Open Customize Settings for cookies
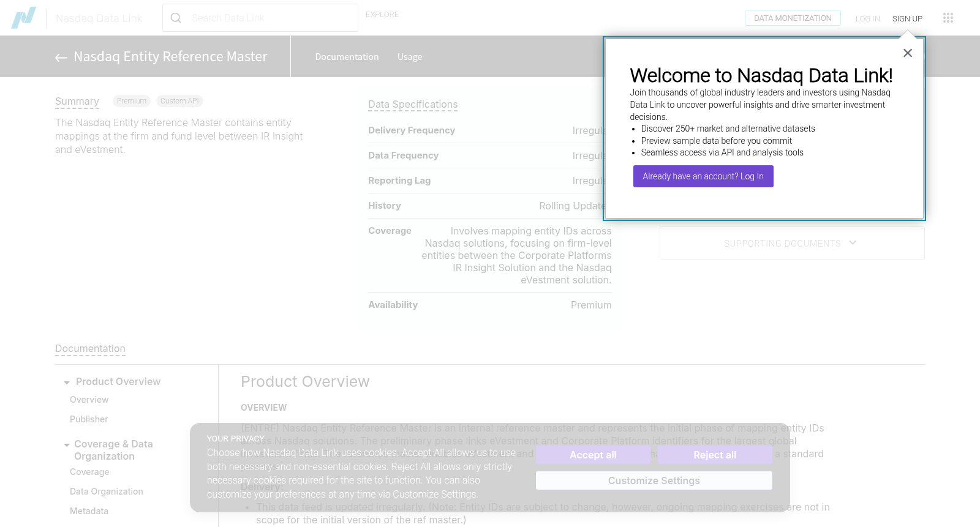 pyautogui.click(x=654, y=480)
